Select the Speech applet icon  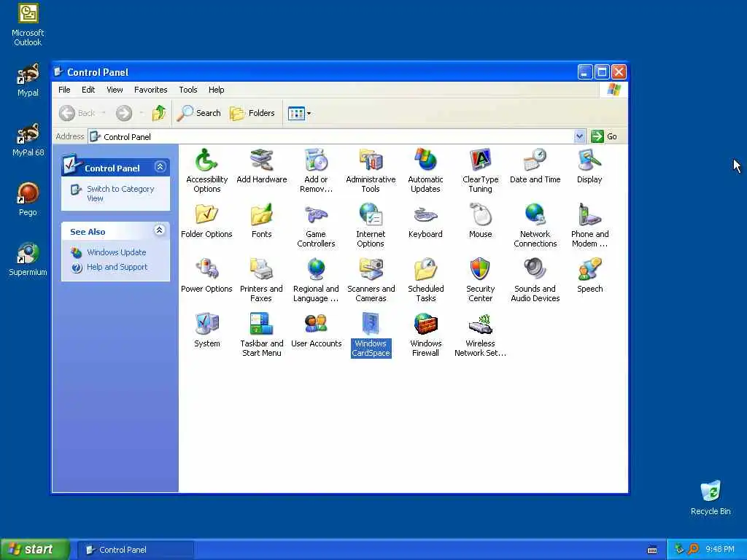tap(589, 275)
